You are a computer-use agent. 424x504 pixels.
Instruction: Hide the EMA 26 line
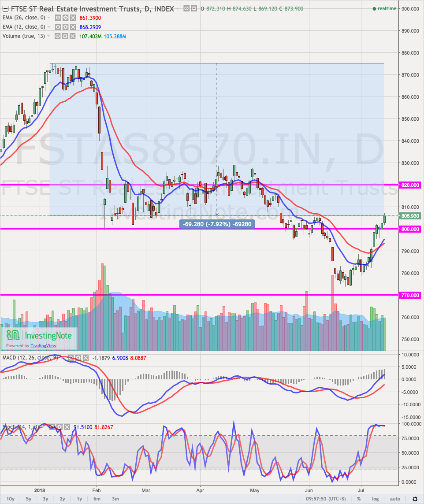click(57, 18)
